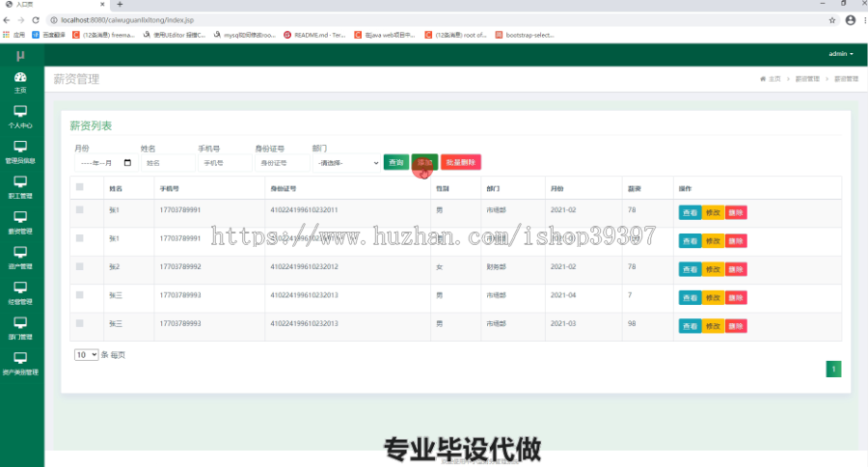Viewport: 868px width, 467px height.
Task: Open the browser profile avatar icon
Action: 851,20
